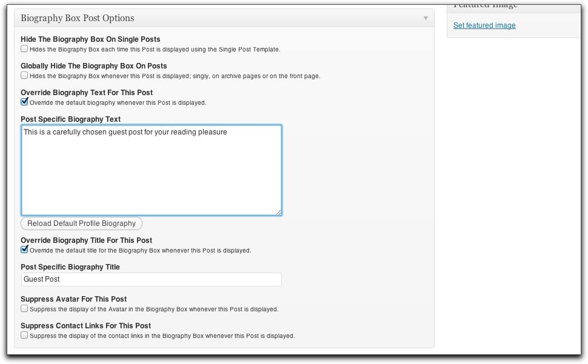Uncheck Override Biography Text For This Post

[24, 102]
